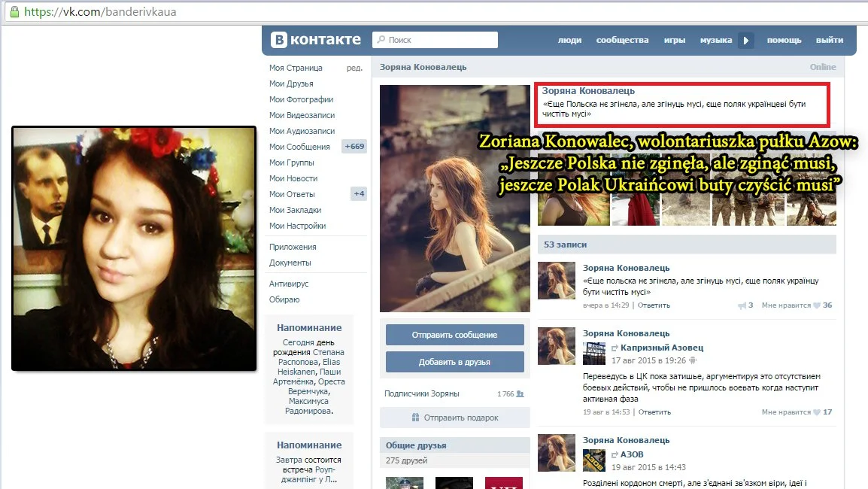The height and width of the screenshot is (489, 868).
Task: Like the post with 17 likes
Action: 817,412
